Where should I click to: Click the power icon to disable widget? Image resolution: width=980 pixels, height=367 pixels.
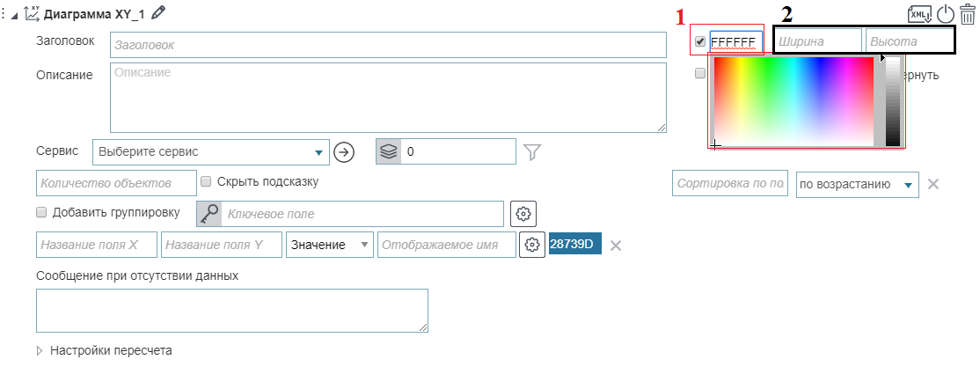946,13
